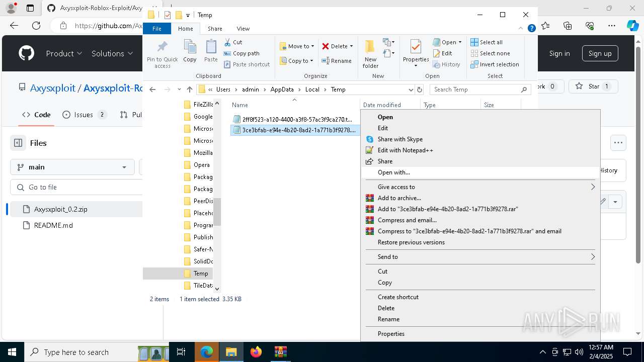This screenshot has width=644, height=362.
Task: Open the main branch dropdown on GitHub
Action: point(72,167)
